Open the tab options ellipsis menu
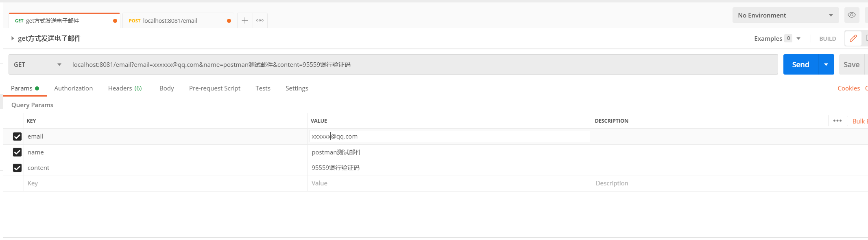This screenshot has height=240, width=868. coord(260,20)
